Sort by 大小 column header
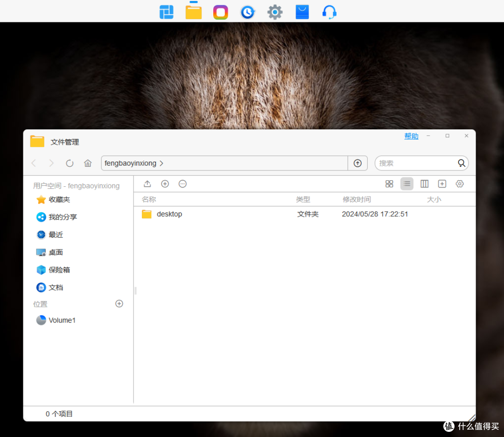The image size is (504, 437). (434, 199)
